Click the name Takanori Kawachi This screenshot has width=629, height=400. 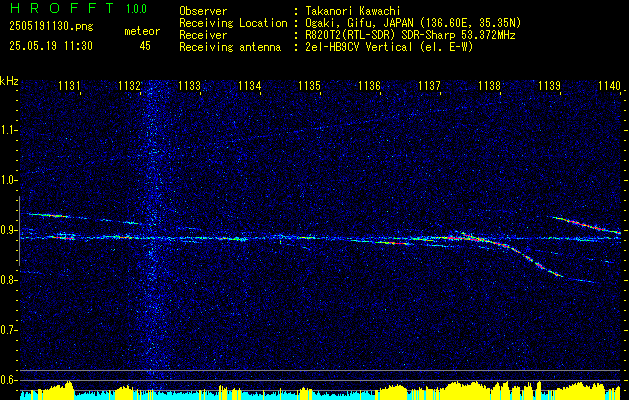(x=352, y=11)
